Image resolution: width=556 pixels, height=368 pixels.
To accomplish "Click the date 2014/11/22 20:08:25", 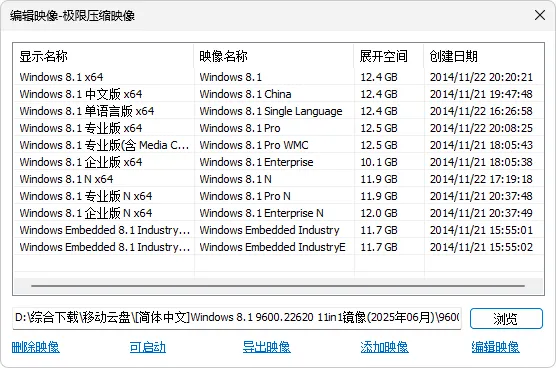I will pyautogui.click(x=481, y=128).
